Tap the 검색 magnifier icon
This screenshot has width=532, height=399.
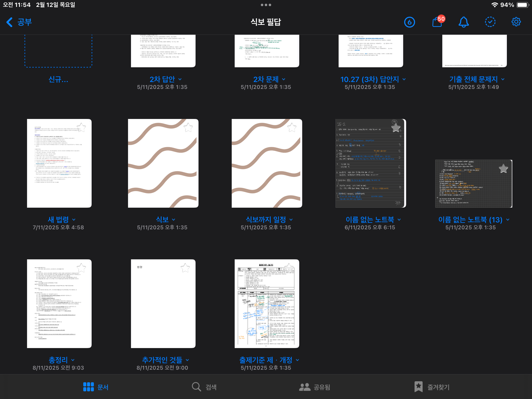point(196,387)
